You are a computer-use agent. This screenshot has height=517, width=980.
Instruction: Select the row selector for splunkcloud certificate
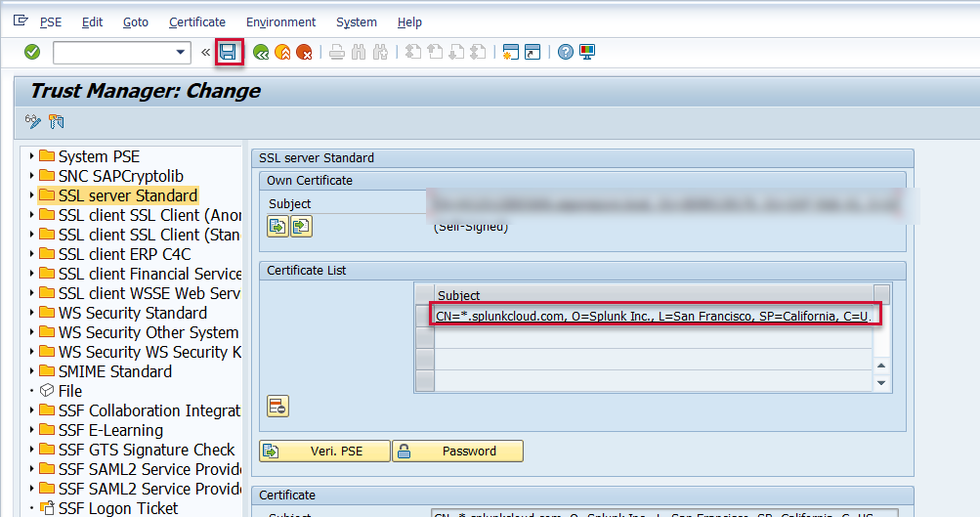click(424, 316)
